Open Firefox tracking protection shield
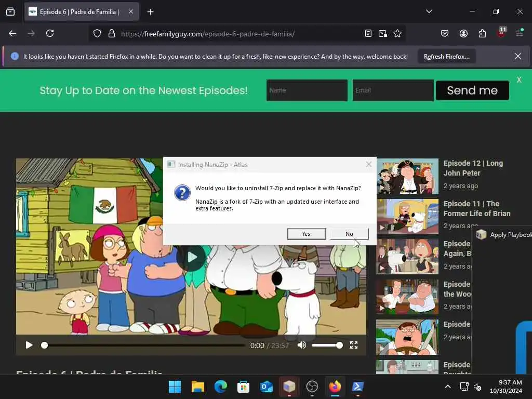Image resolution: width=532 pixels, height=399 pixels. tap(97, 34)
